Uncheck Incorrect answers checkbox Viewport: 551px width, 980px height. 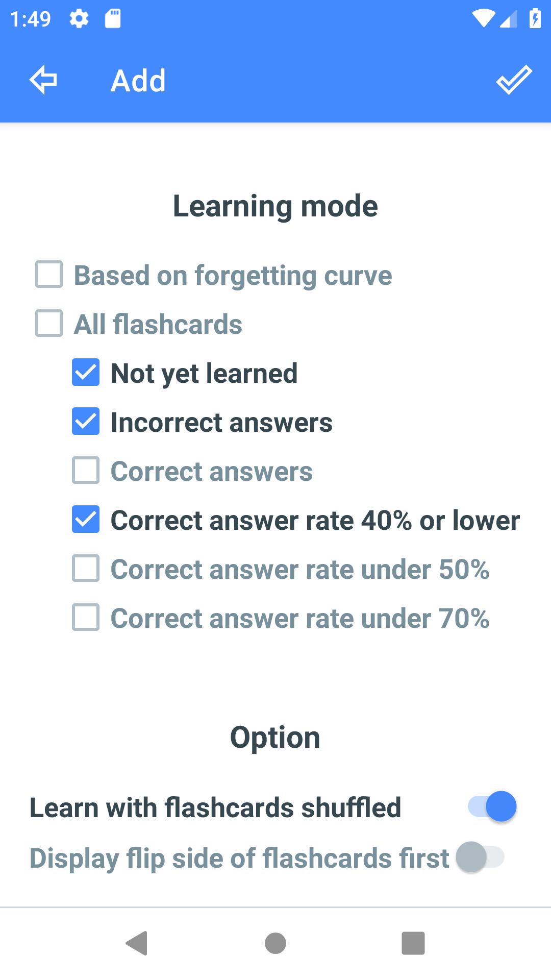(86, 422)
